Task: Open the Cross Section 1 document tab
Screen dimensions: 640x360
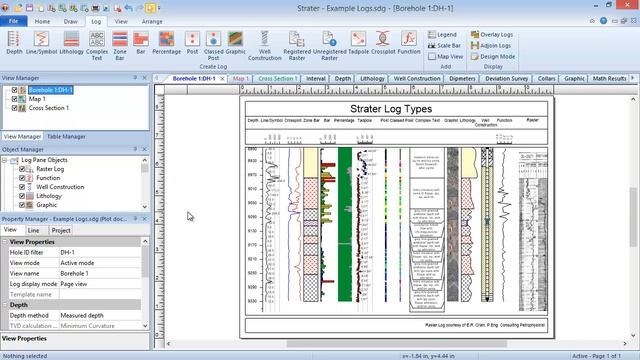Action: (x=277, y=78)
